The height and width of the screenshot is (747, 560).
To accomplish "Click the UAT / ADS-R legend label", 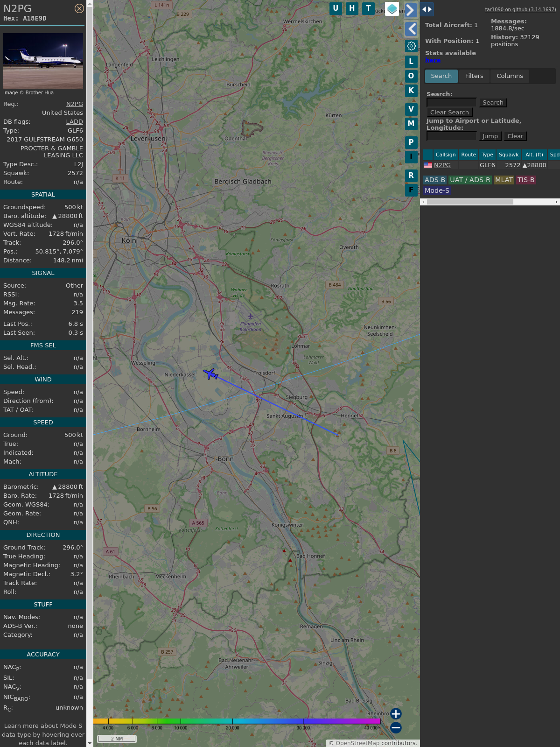I will [x=470, y=180].
